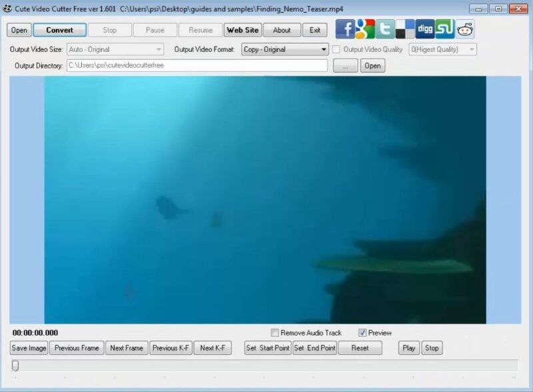533x392 pixels.
Task: Click the timeline slider thumb
Action: [x=15, y=365]
